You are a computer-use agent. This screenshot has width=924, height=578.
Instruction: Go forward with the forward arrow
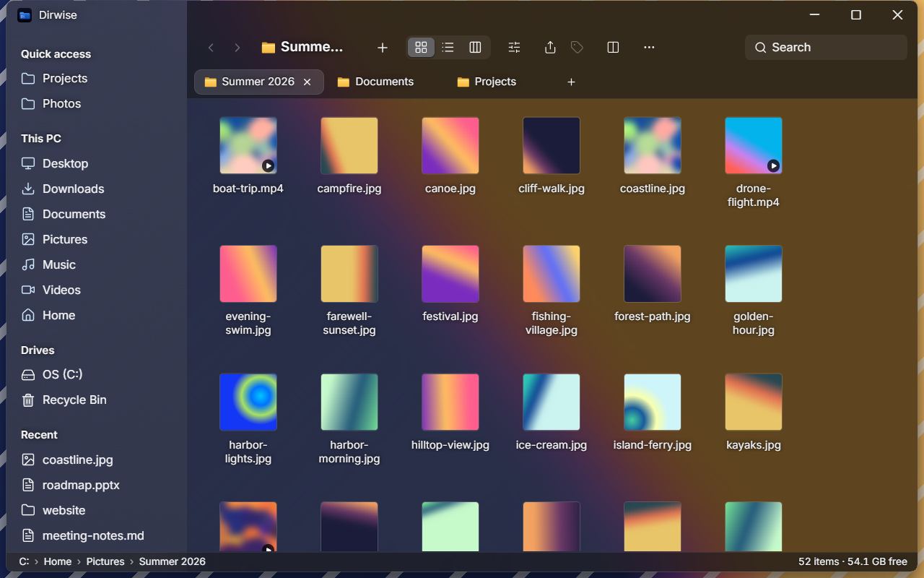pos(237,48)
